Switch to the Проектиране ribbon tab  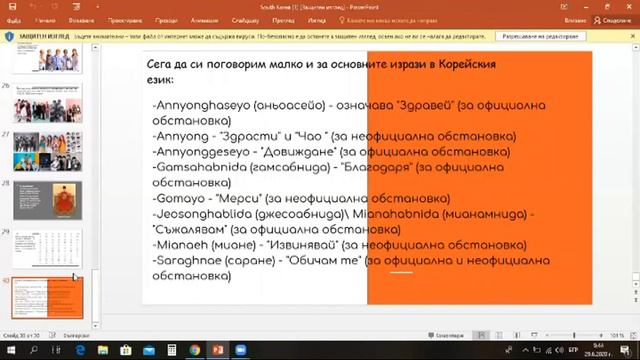(x=125, y=20)
